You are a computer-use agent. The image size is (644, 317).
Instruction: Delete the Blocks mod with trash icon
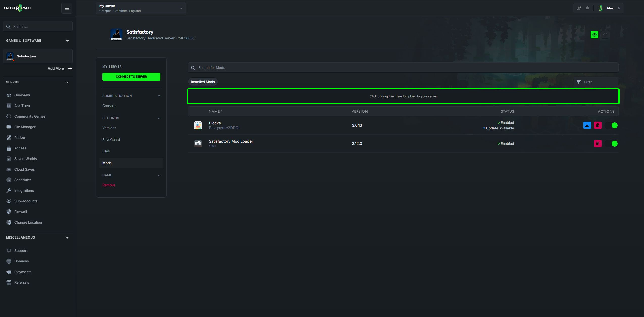pos(598,125)
